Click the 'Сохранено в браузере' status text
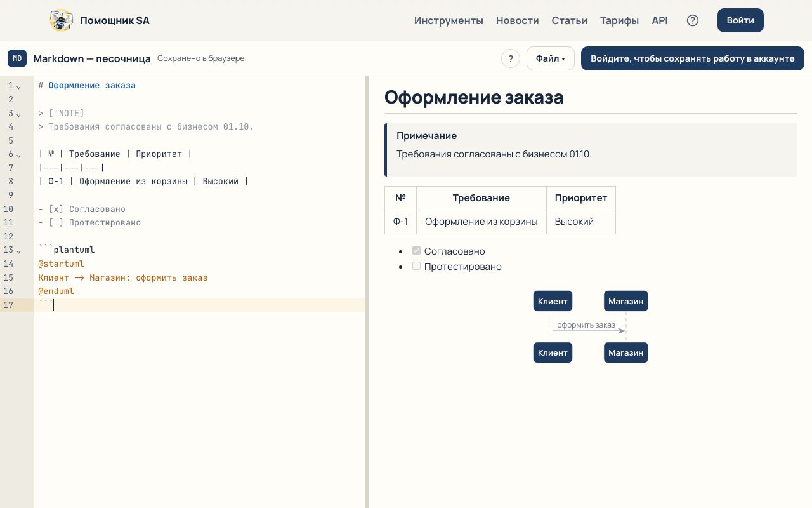This screenshot has height=508, width=812. [200, 58]
